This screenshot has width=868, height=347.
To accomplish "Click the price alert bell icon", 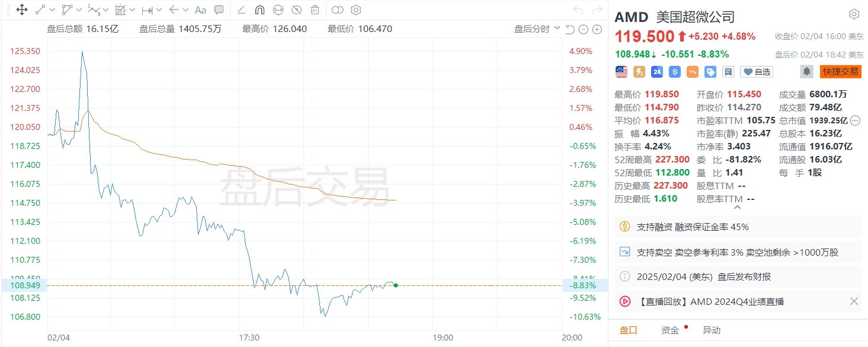I will click(806, 72).
